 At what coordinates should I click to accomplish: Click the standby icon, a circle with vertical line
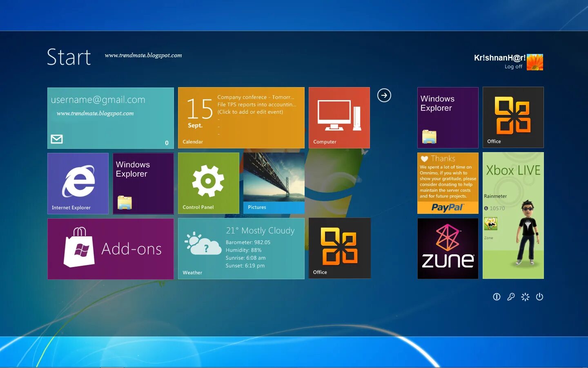[x=497, y=297]
